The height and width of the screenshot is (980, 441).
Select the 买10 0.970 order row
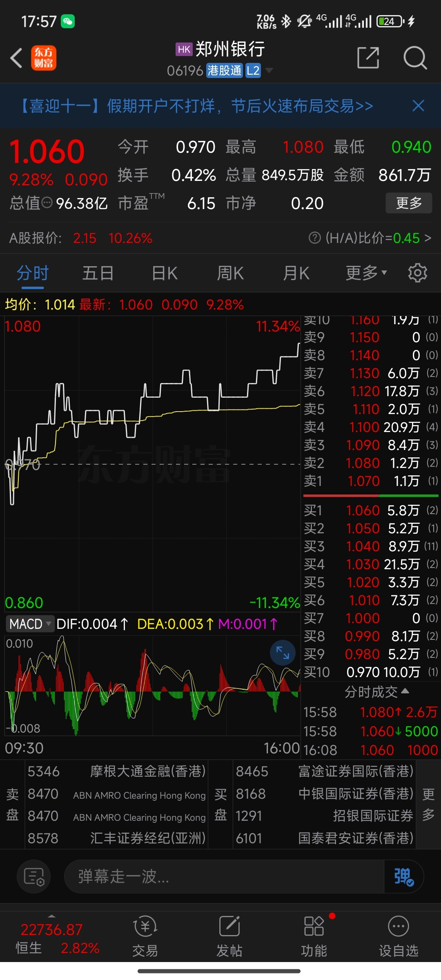click(371, 672)
